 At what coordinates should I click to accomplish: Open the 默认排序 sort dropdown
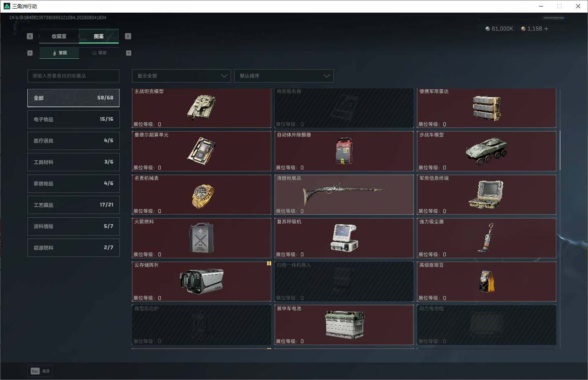coord(284,76)
